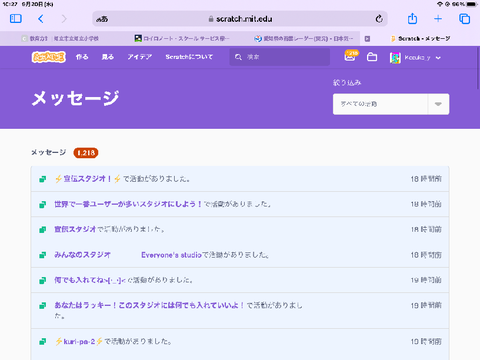Switch to the ロイロノート tab

pos(182,39)
